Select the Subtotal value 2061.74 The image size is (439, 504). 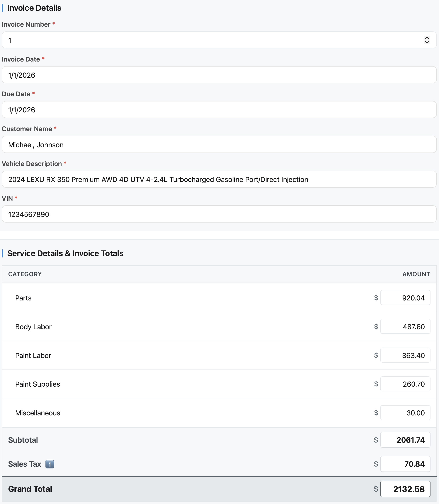[405, 440]
